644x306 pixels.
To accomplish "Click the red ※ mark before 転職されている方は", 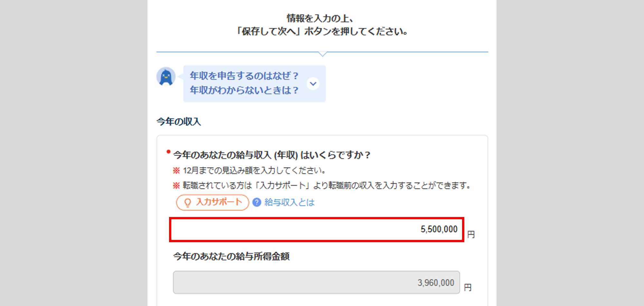I will pyautogui.click(x=176, y=186).
